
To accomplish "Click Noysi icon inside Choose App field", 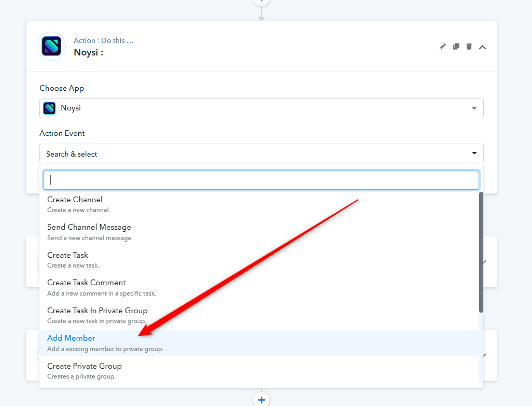I will (50, 108).
